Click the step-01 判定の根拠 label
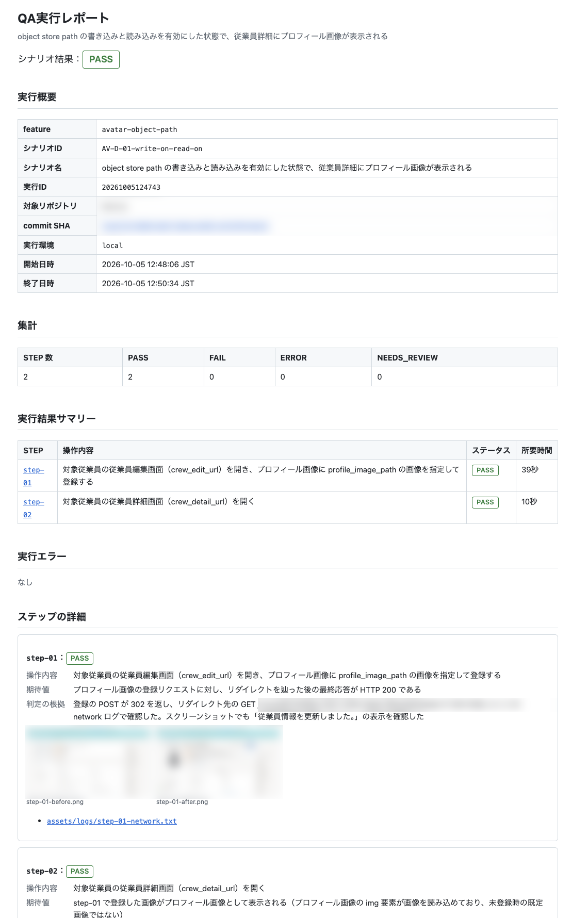 click(x=46, y=704)
